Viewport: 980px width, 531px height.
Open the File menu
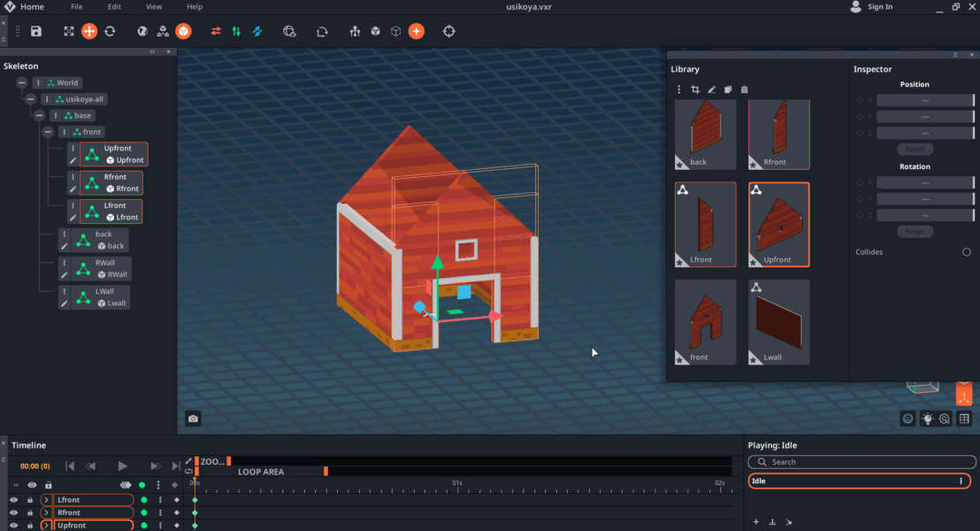pyautogui.click(x=76, y=7)
